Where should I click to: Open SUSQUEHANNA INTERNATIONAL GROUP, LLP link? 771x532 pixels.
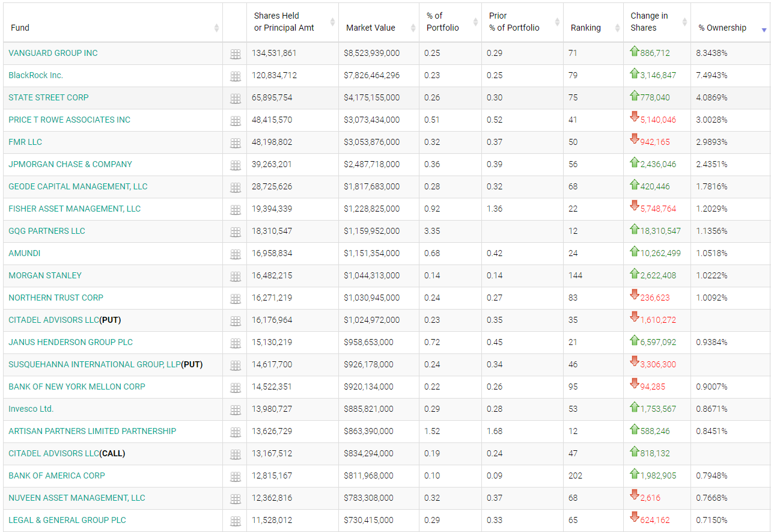[94, 364]
